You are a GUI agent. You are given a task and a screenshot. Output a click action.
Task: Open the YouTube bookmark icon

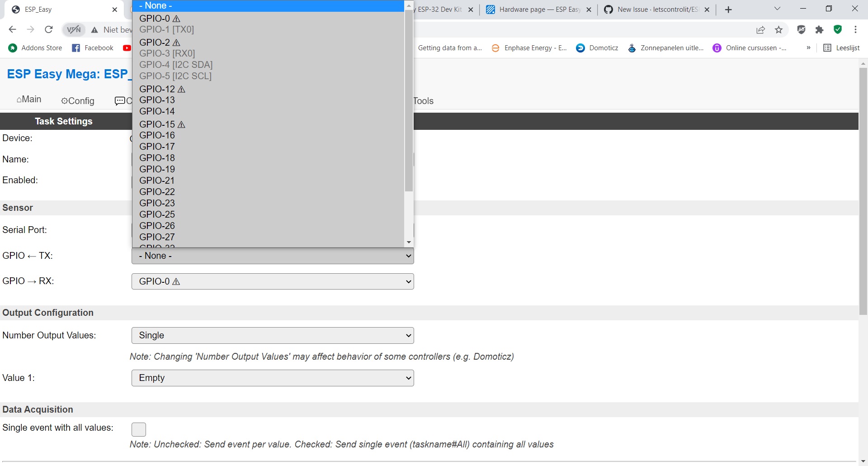click(x=127, y=48)
